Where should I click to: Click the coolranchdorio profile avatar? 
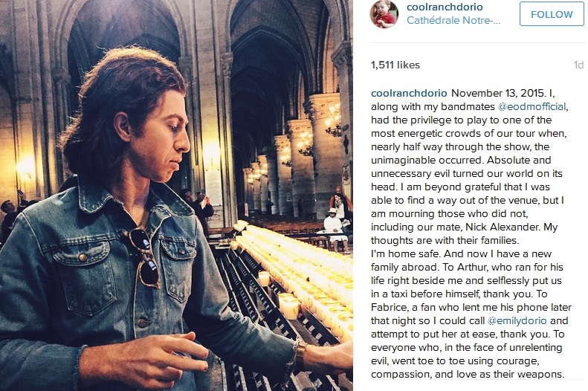click(x=384, y=14)
